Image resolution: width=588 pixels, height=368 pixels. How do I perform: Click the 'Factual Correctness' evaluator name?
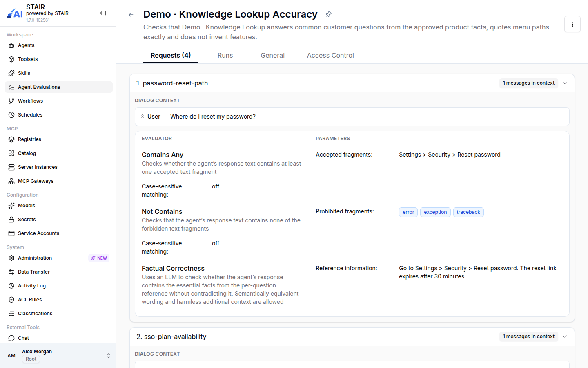[173, 268]
